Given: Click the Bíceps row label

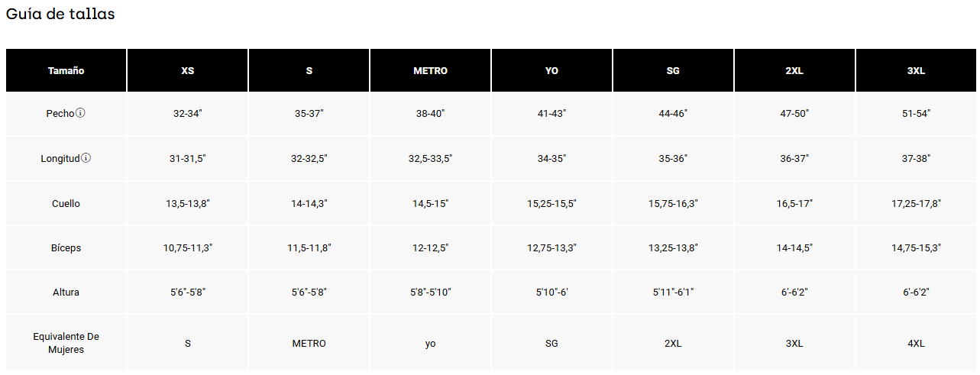Looking at the screenshot, I should coord(66,247).
